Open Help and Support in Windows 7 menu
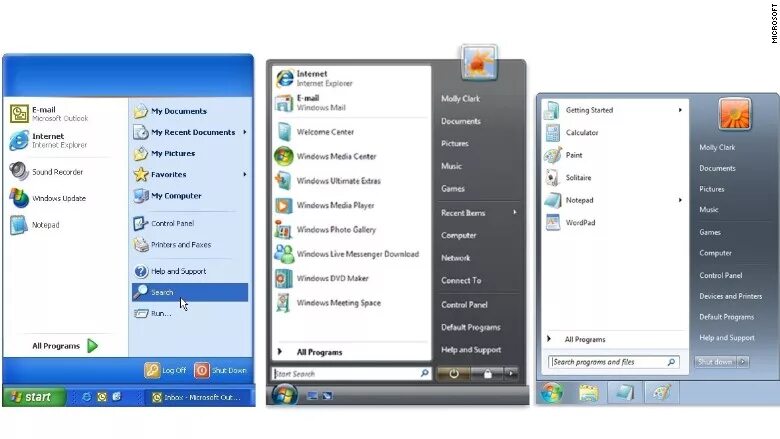780x439 pixels. (727, 338)
